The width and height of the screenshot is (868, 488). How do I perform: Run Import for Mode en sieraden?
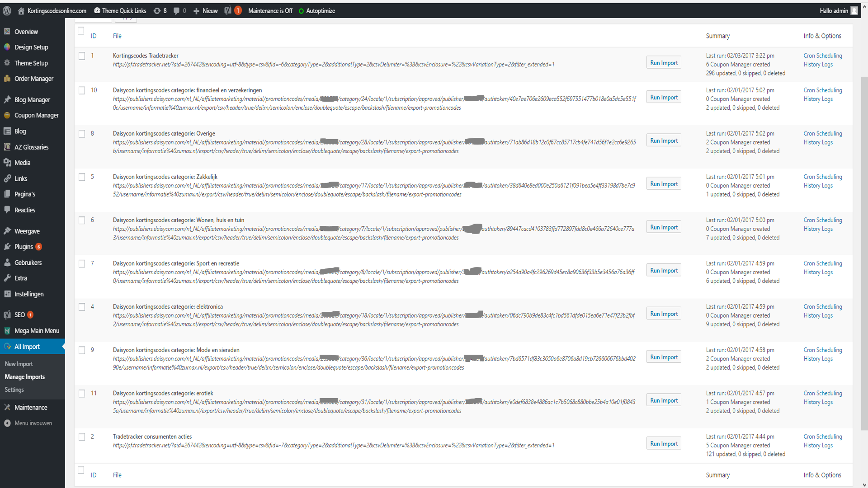click(x=664, y=357)
